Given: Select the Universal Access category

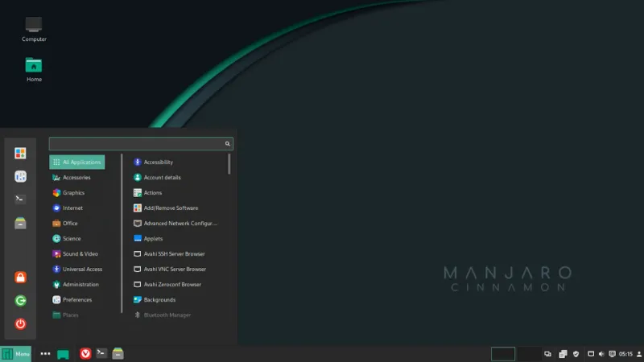Looking at the screenshot, I should (x=76, y=269).
